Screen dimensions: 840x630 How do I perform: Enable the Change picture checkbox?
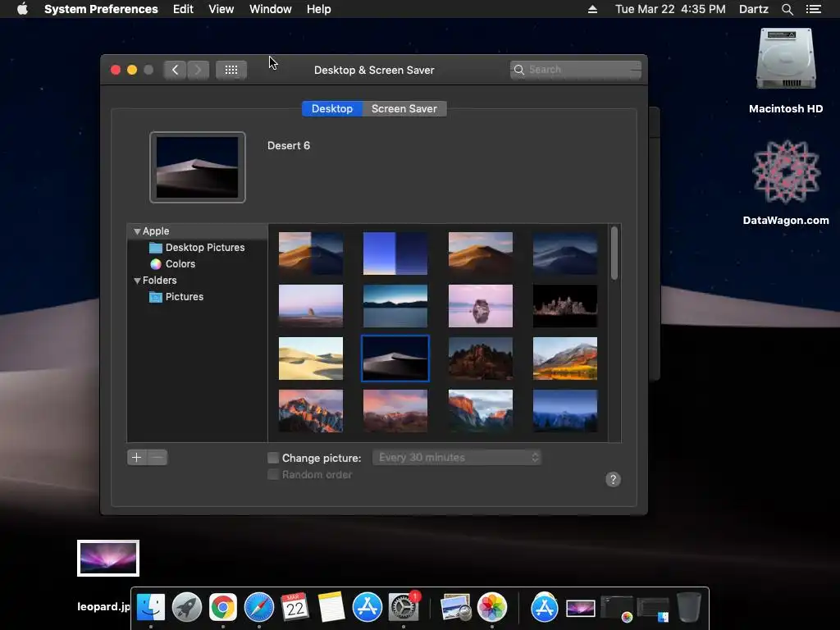click(x=273, y=458)
